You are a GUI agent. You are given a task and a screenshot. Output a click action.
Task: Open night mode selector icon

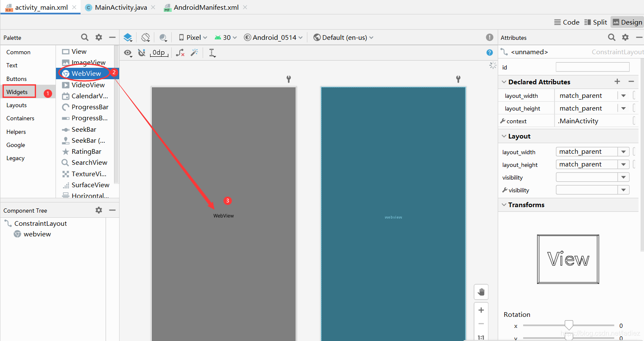pyautogui.click(x=163, y=38)
